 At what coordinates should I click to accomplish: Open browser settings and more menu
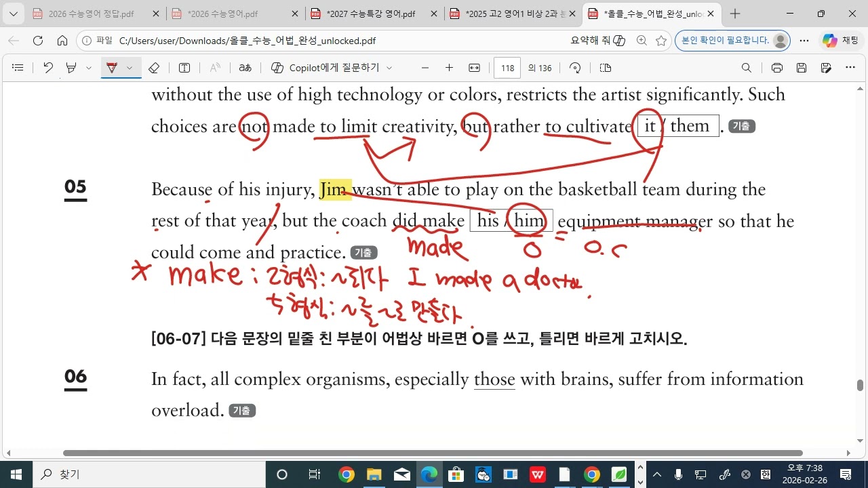point(804,41)
